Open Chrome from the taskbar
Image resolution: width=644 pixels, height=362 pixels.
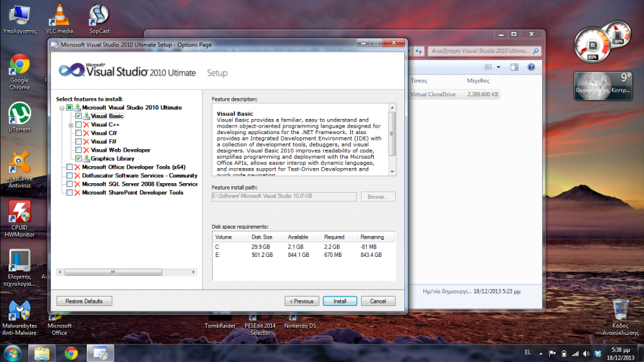tap(71, 353)
